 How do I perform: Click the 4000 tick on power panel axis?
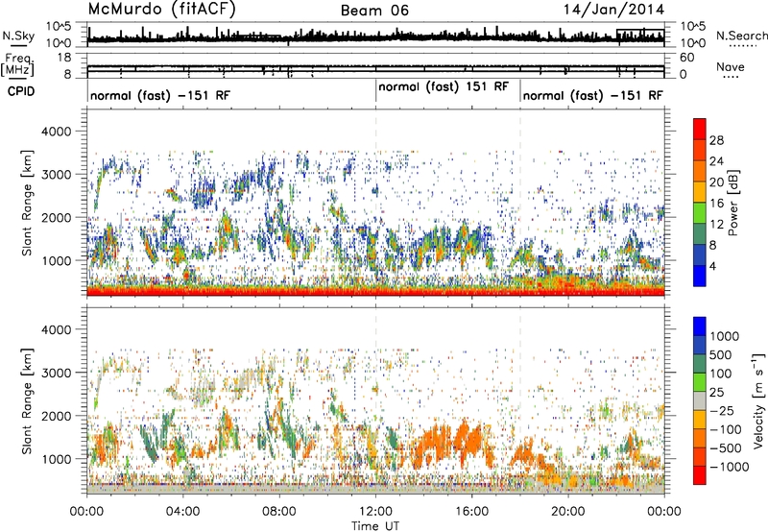56,132
